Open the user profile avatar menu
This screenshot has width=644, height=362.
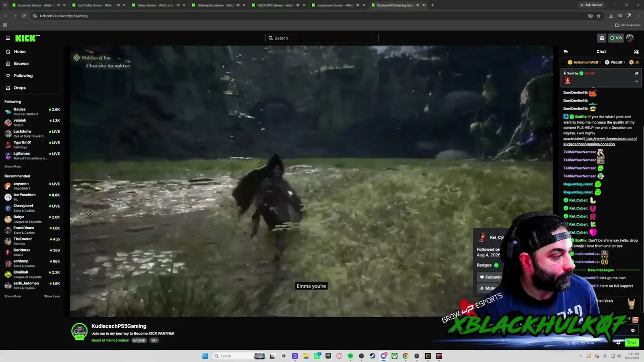[630, 38]
